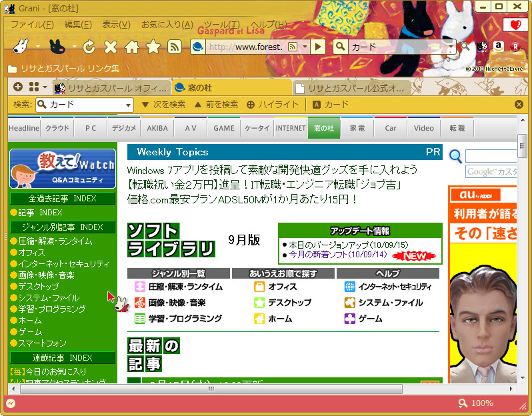Image resolution: width=532 pixels, height=416 pixels.
Task: Close the find bar with X
Action: (519, 105)
